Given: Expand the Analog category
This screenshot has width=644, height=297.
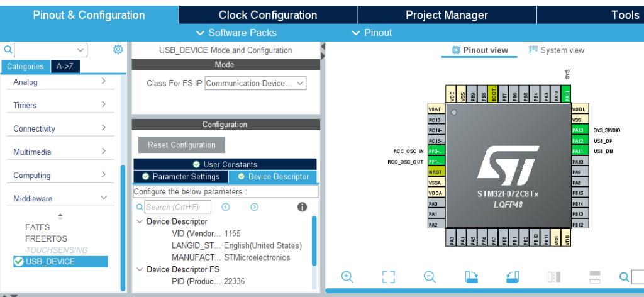Looking at the screenshot, I should click(x=60, y=82).
